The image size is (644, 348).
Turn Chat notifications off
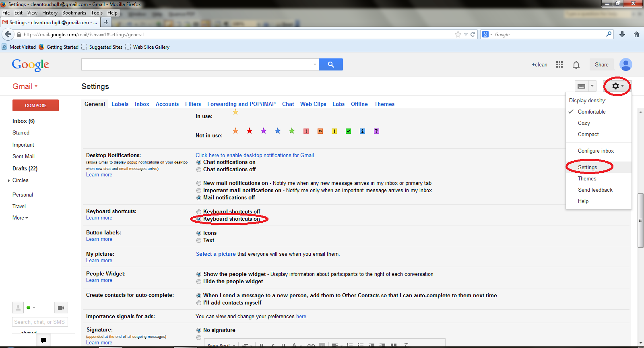click(x=199, y=170)
